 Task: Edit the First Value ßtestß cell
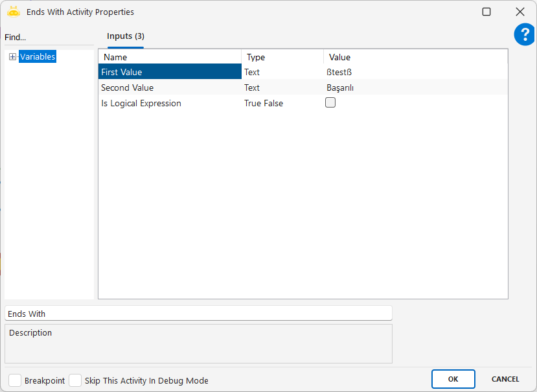click(x=415, y=72)
